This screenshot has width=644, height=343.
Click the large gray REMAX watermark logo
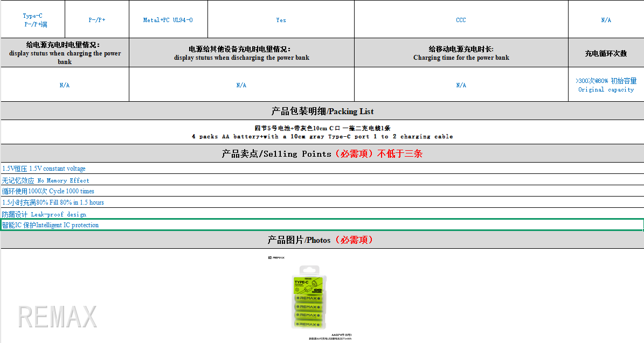coord(57,317)
